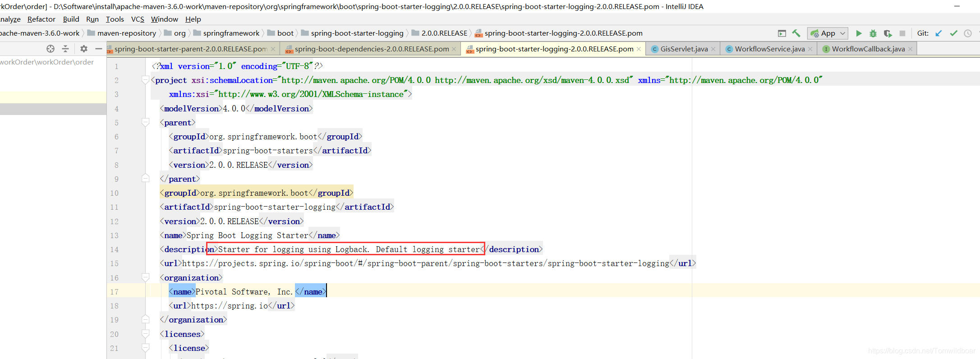Click the projects.spring.io url on line 15
Viewport: 980px width, 359px height.
(426, 263)
